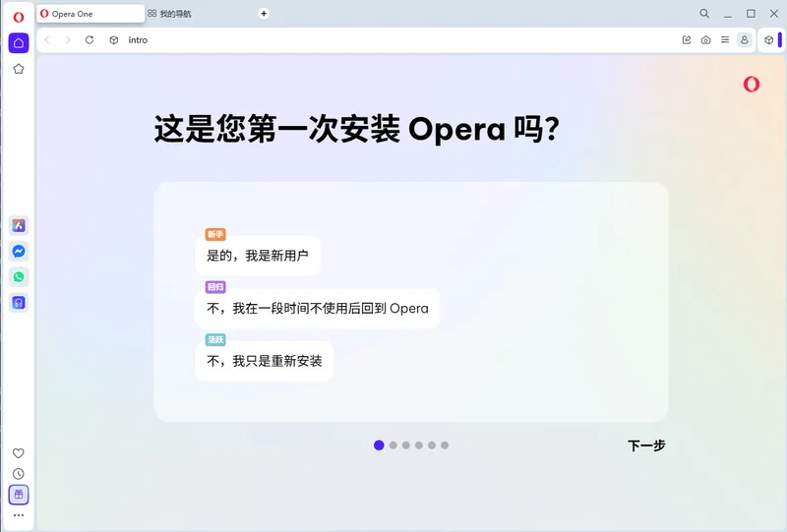
Task: Search tabs with magnifier icon
Action: [x=704, y=14]
